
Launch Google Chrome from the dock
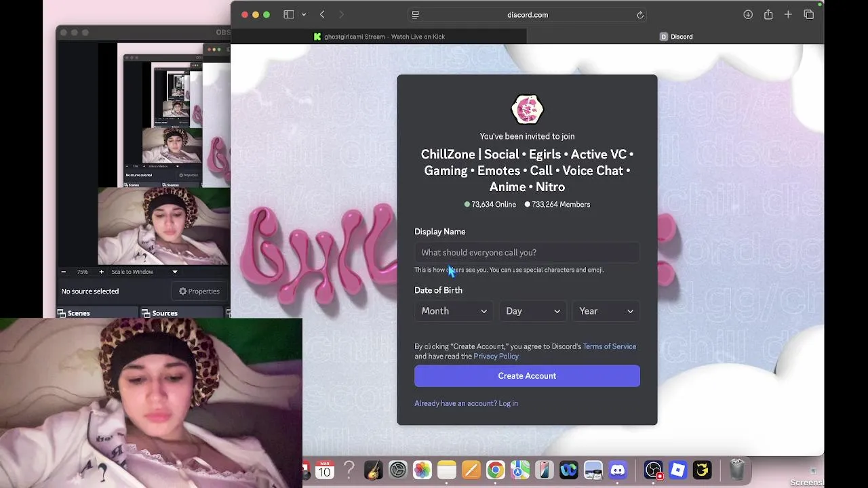coord(496,470)
